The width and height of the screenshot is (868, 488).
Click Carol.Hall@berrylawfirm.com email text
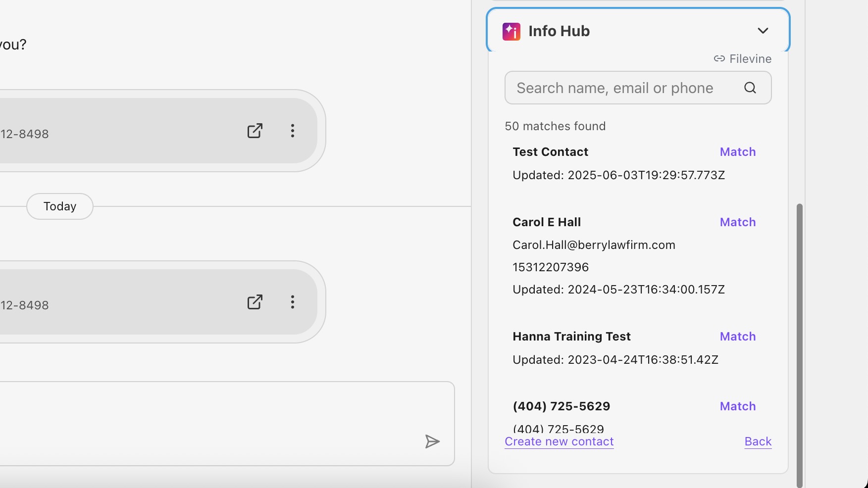(x=594, y=245)
